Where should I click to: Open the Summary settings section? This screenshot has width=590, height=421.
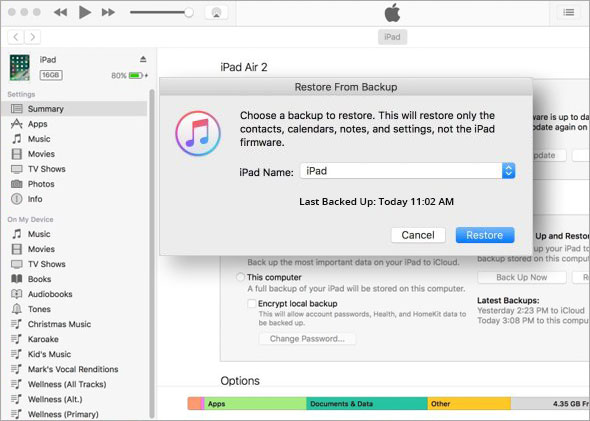tap(74, 109)
